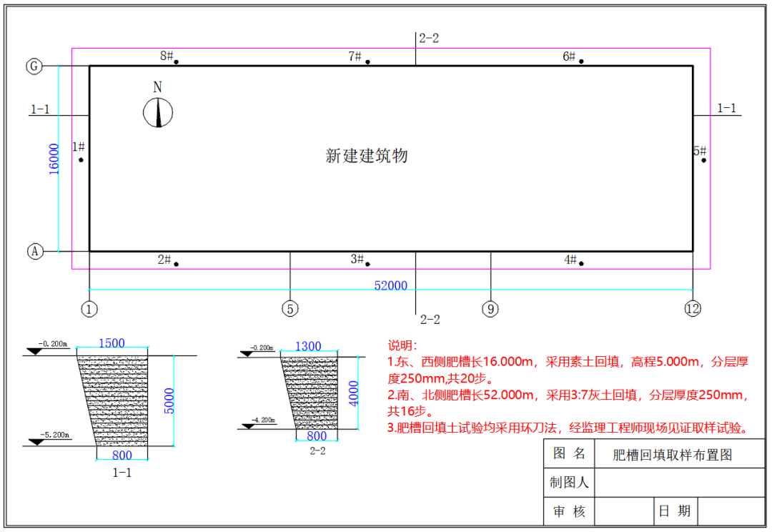Screen dimensions: 772x532
Task: Click sampling point label 3#
Action: 357,259
